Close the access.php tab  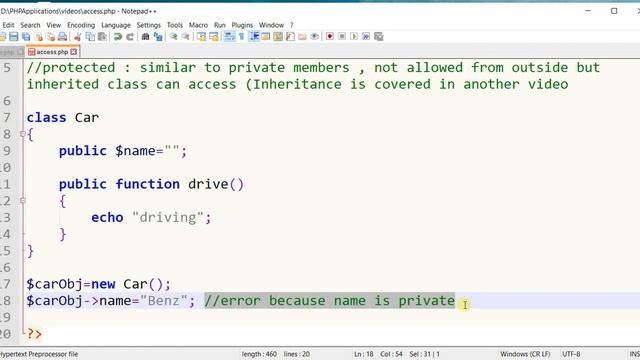(73, 52)
